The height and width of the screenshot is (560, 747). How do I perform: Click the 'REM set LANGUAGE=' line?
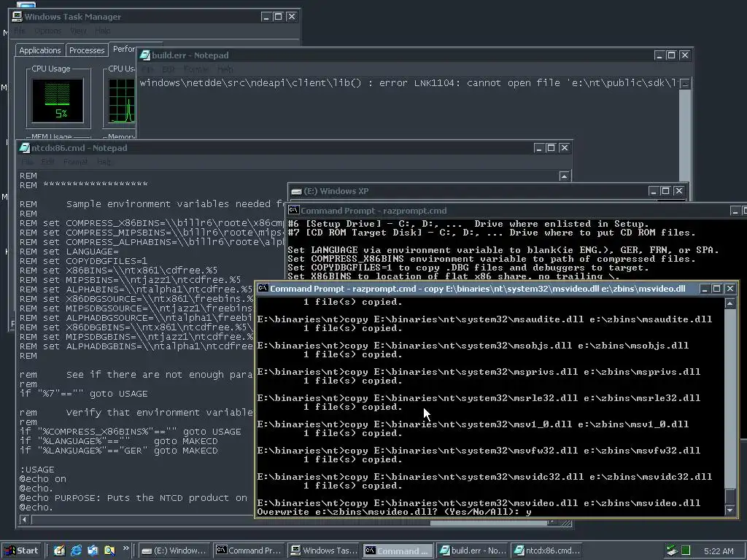click(x=69, y=252)
